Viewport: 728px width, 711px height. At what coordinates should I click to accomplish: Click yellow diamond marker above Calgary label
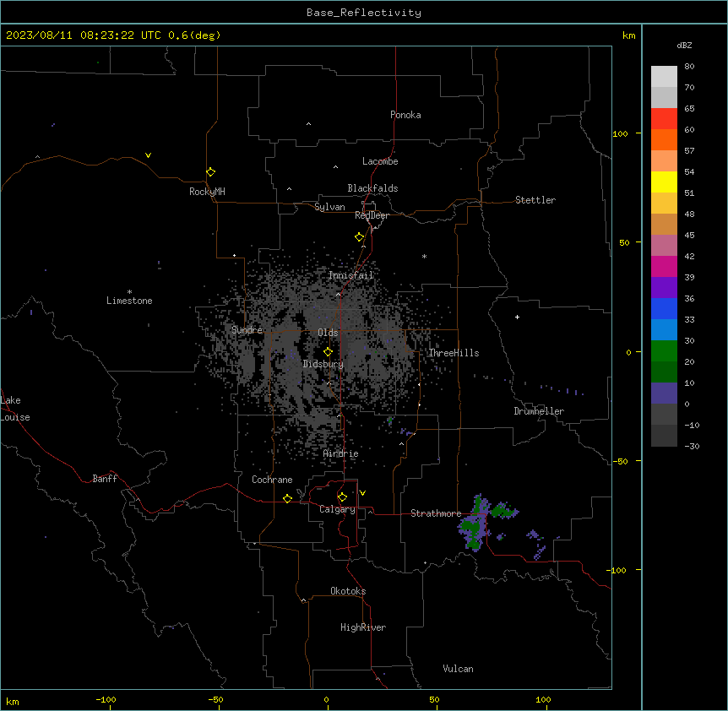pyautogui.click(x=342, y=497)
